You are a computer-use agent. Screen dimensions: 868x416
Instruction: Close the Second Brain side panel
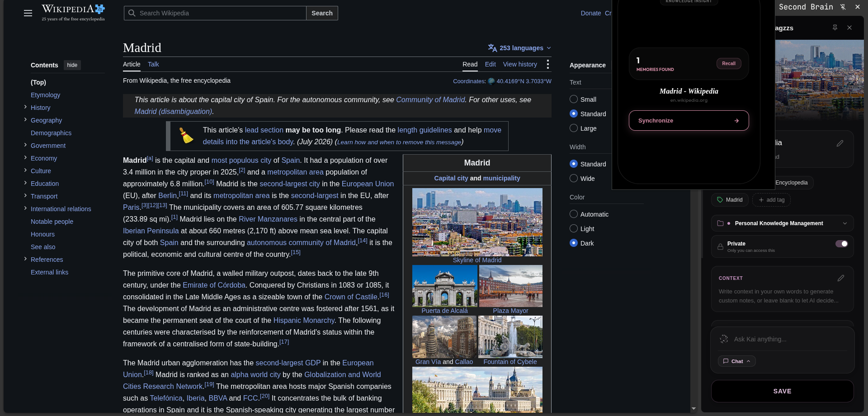858,7
